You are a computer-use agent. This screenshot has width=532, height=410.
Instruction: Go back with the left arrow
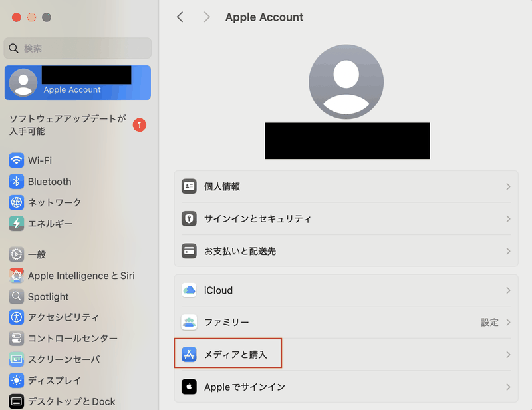[x=180, y=17]
